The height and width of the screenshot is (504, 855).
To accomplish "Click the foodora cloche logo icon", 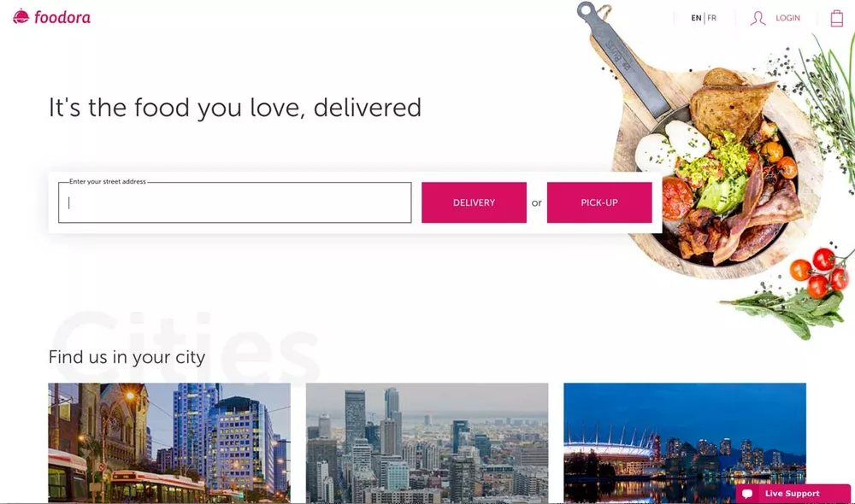I will coord(21,17).
